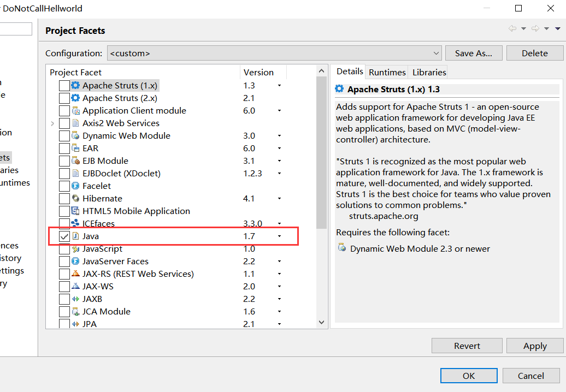Viewport: 566px width, 392px height.
Task: Click the facet list scroll up arrow
Action: (x=321, y=71)
